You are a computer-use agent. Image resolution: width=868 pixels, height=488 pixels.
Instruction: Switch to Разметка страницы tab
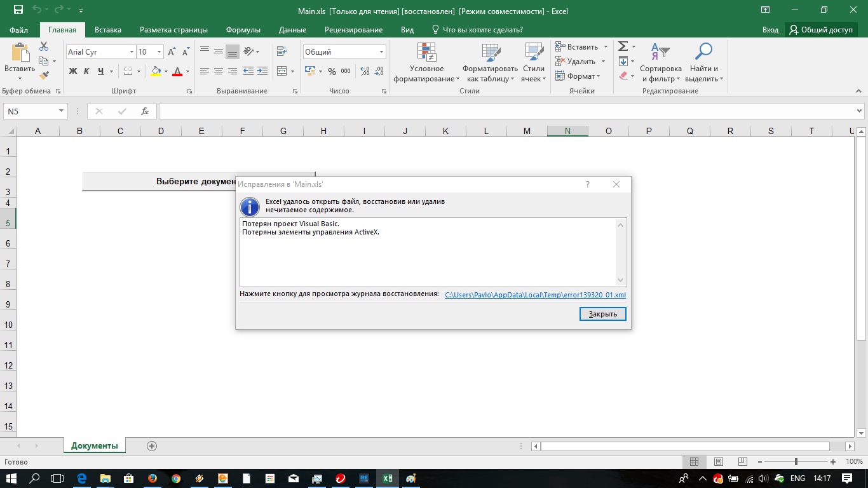tap(173, 30)
